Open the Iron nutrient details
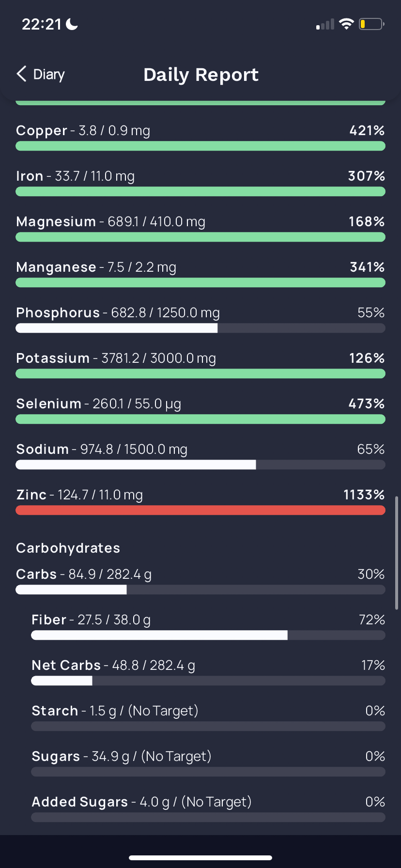The image size is (401, 868). pos(200,183)
